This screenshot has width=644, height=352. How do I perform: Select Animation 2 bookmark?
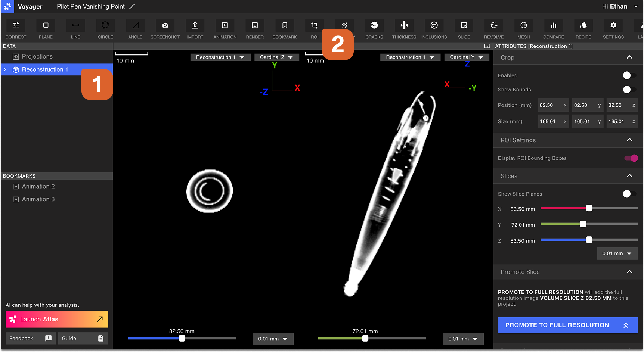38,186
